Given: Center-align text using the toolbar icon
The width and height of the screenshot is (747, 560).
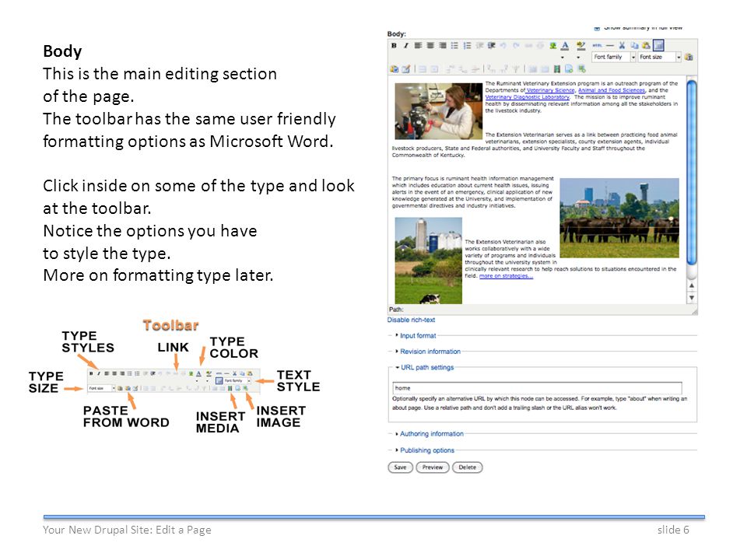Looking at the screenshot, I should click(x=430, y=46).
